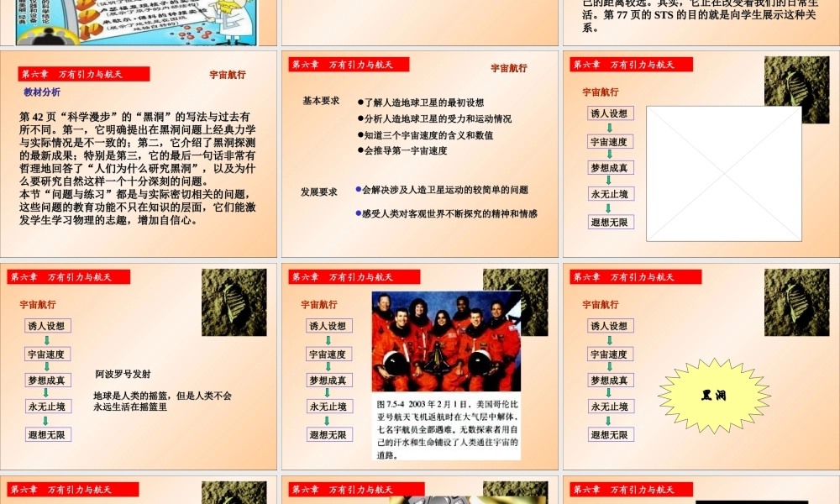840x504 pixels.
Task: Click 宇宙速度 box beside the image placeholder
Action: (609, 141)
